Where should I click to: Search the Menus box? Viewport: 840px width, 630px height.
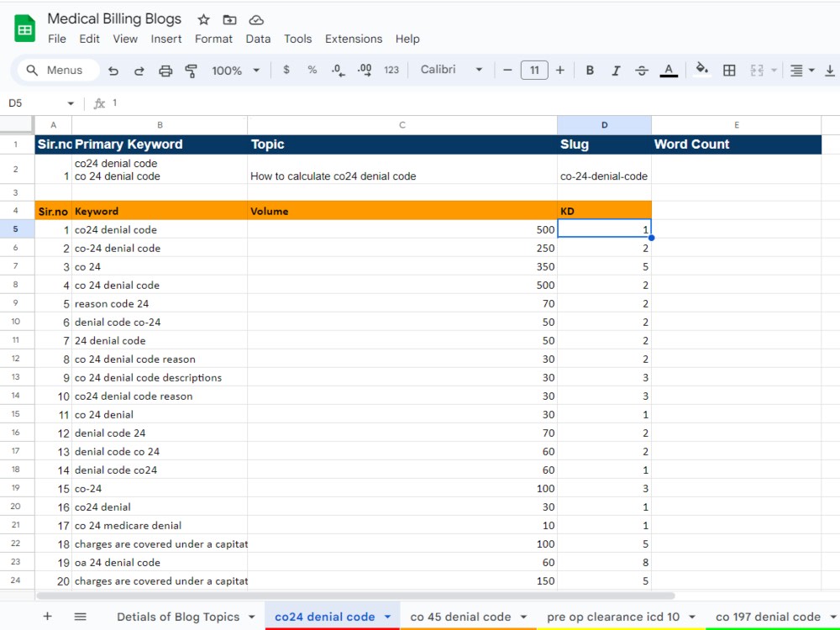click(59, 71)
